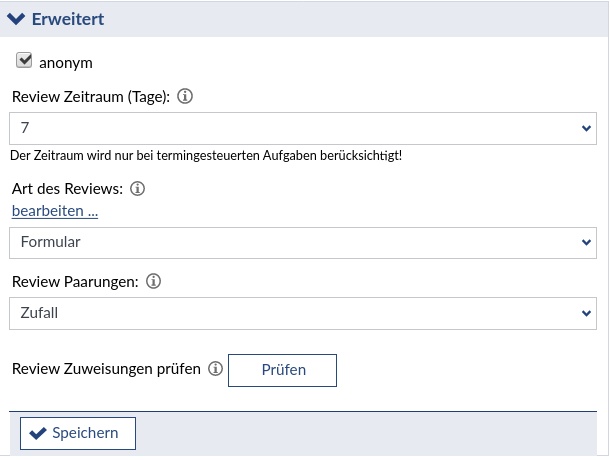Click the arrow of the Zufall select
This screenshot has width=610, height=460.
click(586, 313)
